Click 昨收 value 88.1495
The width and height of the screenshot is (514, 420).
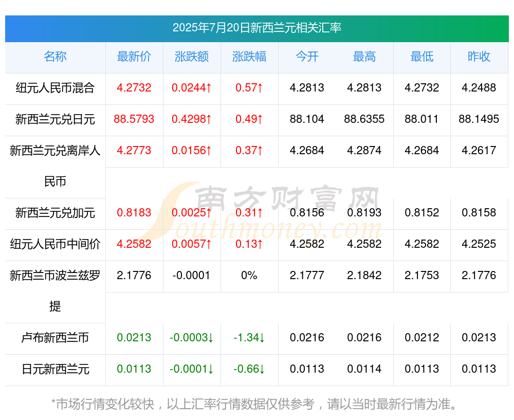pyautogui.click(x=479, y=119)
